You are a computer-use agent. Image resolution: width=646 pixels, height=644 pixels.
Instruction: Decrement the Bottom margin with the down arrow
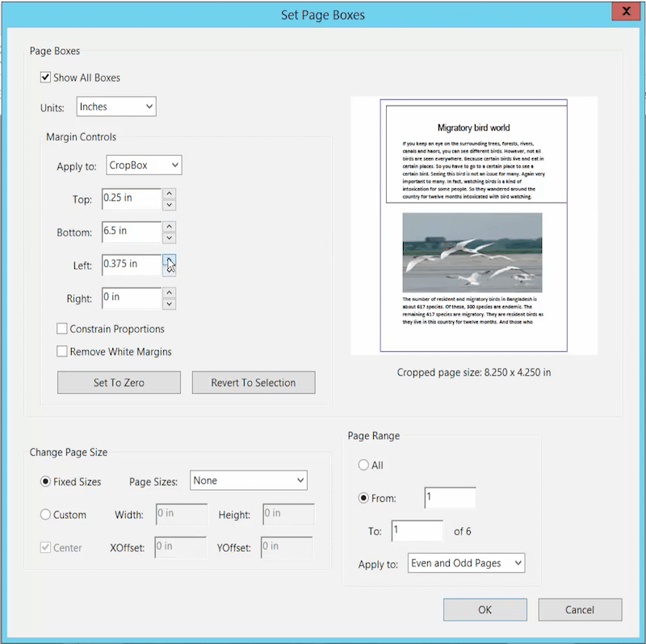169,236
